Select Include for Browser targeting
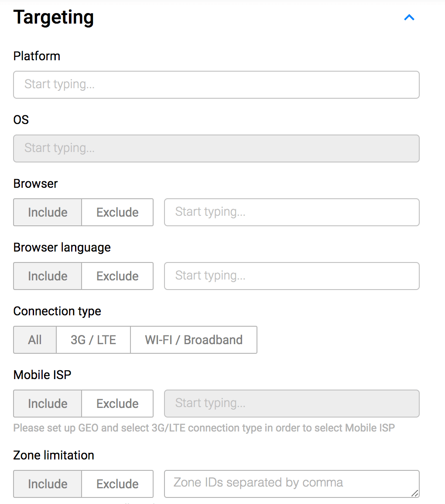The height and width of the screenshot is (504, 445). 47,212
